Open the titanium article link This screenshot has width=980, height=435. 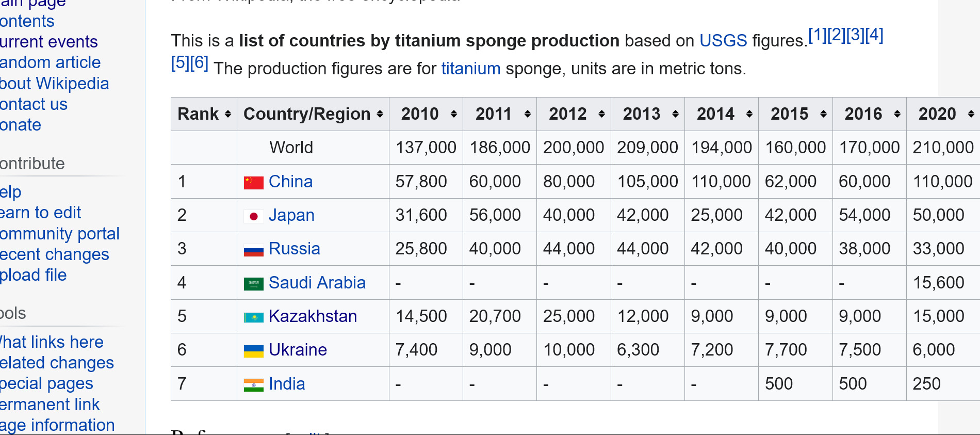(x=471, y=69)
